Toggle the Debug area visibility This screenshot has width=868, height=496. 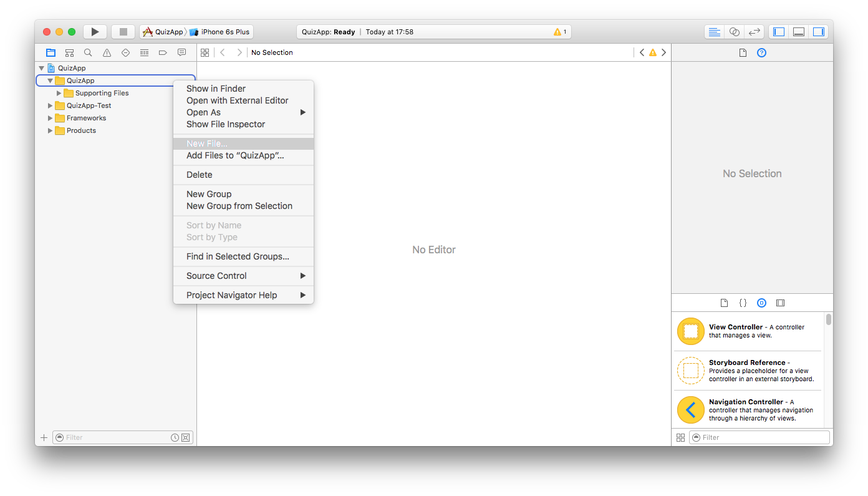[x=799, y=32]
